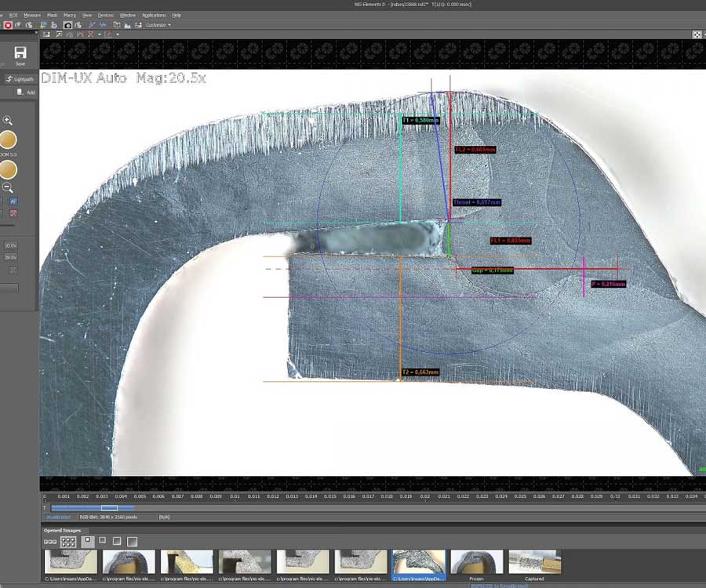Open the Measure menu
Viewport: 706px width, 588px height.
(32, 16)
